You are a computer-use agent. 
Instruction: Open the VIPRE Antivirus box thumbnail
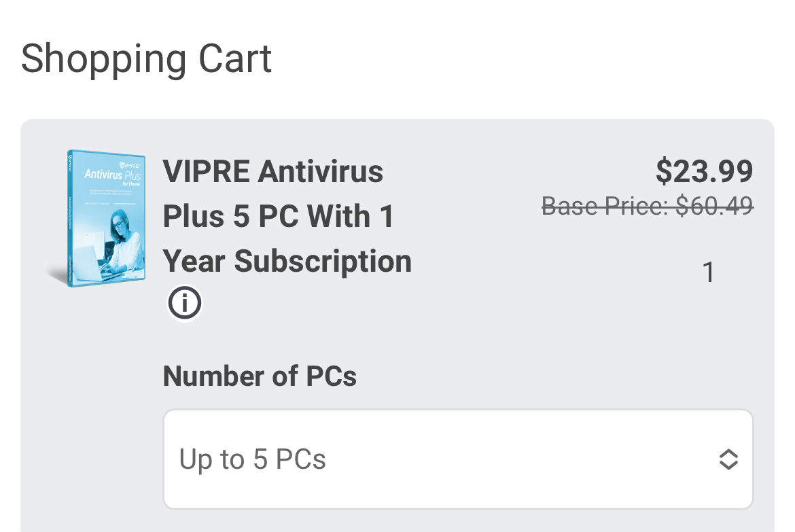point(105,219)
